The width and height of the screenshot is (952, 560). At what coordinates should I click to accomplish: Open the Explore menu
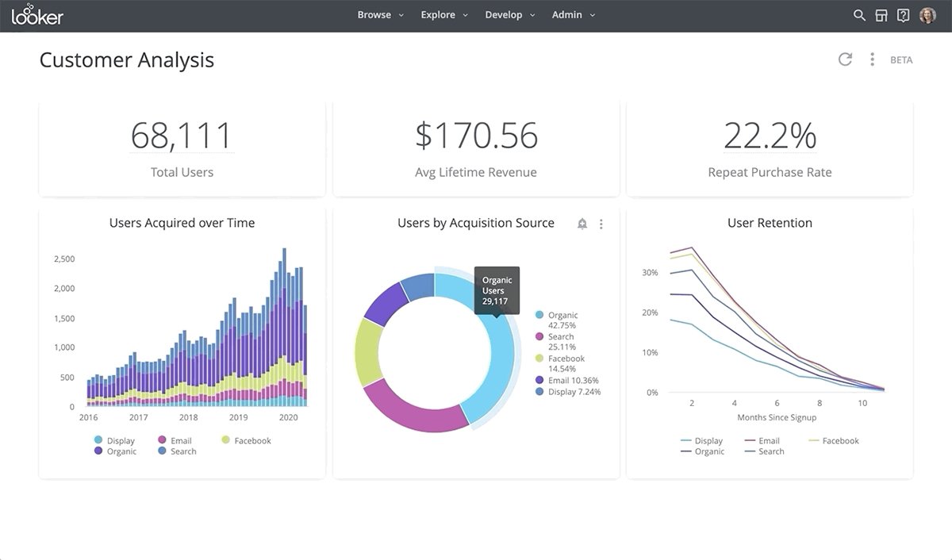(x=438, y=14)
